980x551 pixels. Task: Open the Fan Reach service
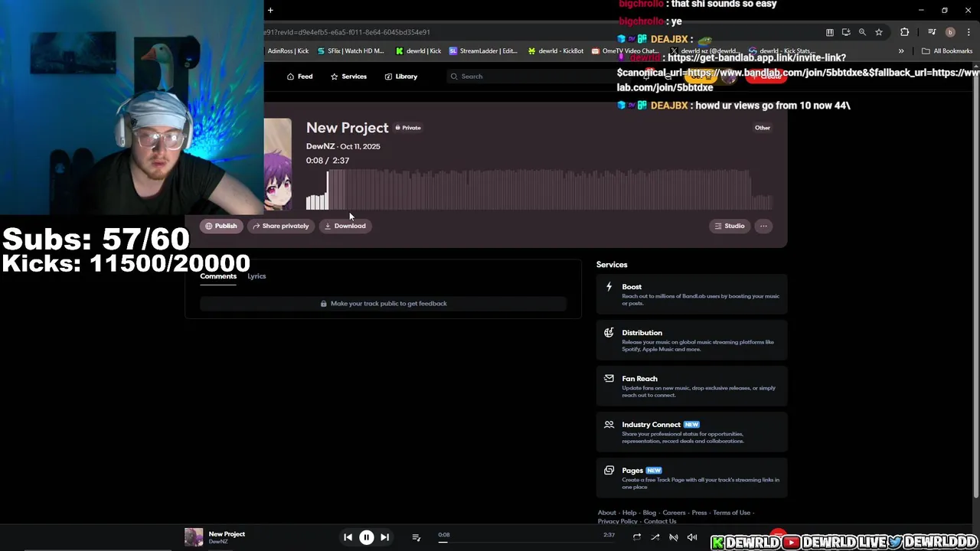coord(691,386)
